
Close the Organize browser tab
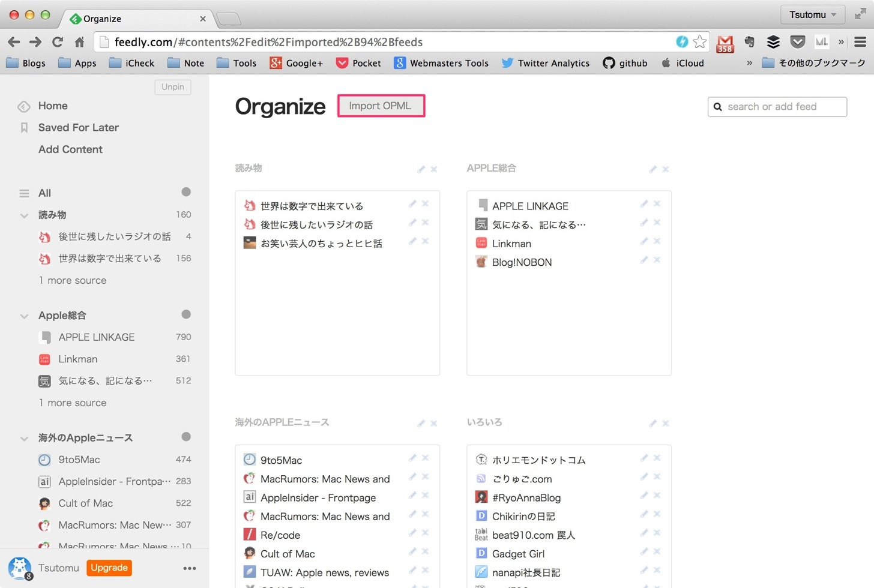(203, 19)
